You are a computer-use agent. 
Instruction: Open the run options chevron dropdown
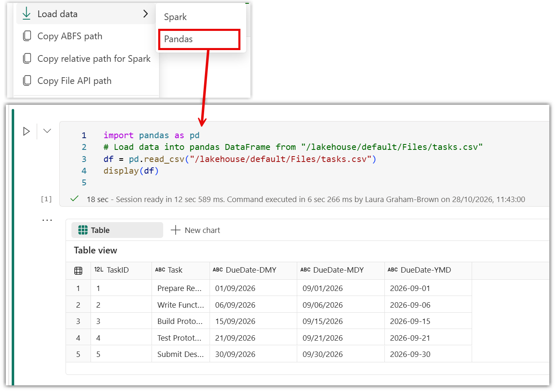click(x=47, y=131)
